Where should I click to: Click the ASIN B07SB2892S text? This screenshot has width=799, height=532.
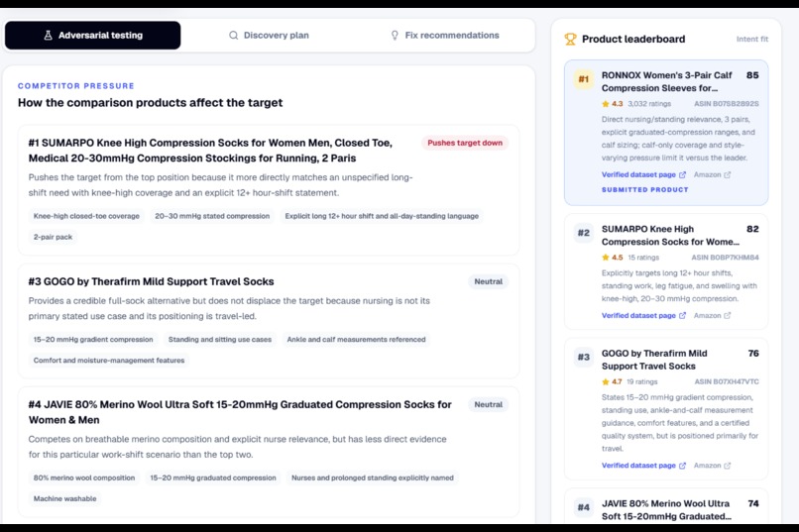[x=726, y=104]
